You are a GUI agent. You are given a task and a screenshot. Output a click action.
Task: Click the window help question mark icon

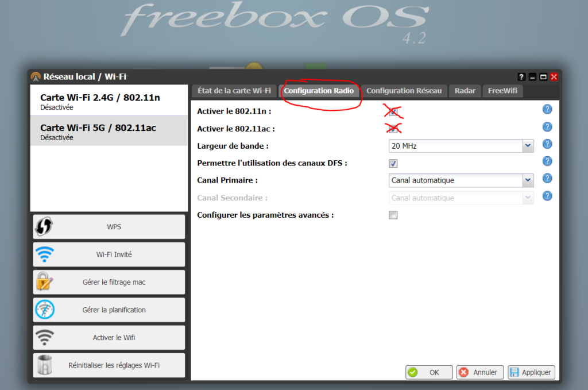(x=521, y=77)
